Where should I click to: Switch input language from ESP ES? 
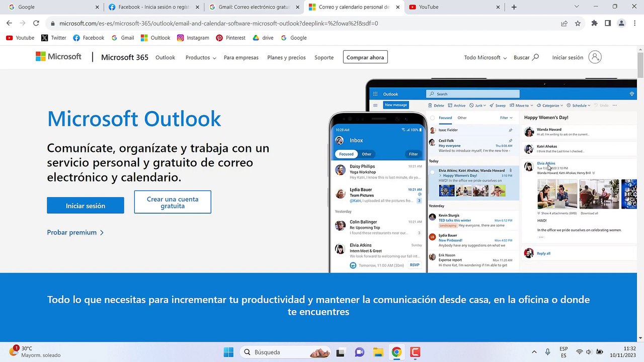coord(563,352)
